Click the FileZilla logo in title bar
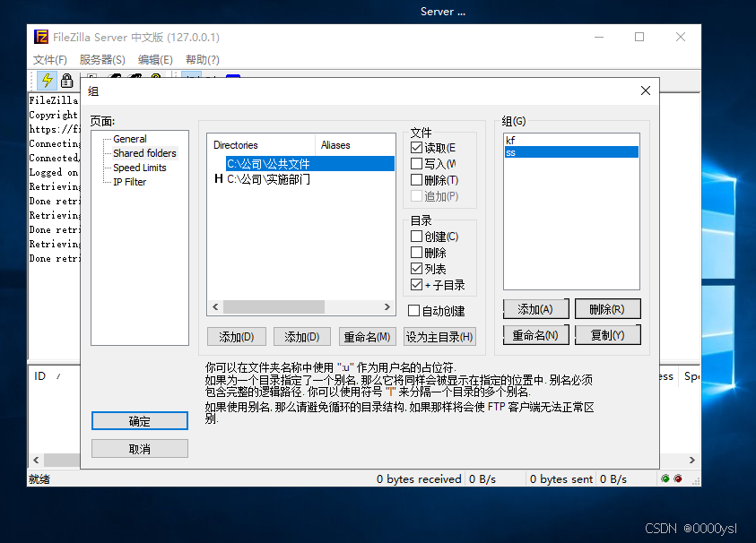Viewport: 756px width, 543px height. pyautogui.click(x=41, y=37)
